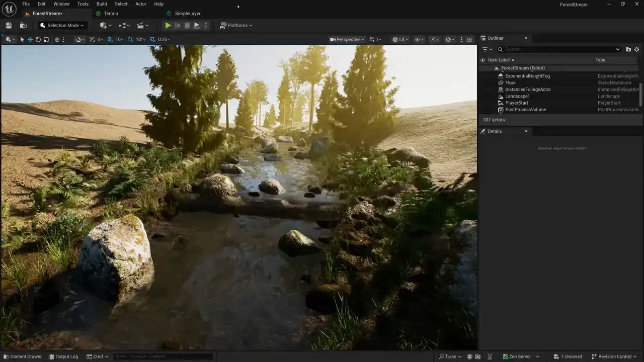Viewport: 644px width, 362px height.
Task: Choose the Translate move tool
Action: pyautogui.click(x=30, y=40)
